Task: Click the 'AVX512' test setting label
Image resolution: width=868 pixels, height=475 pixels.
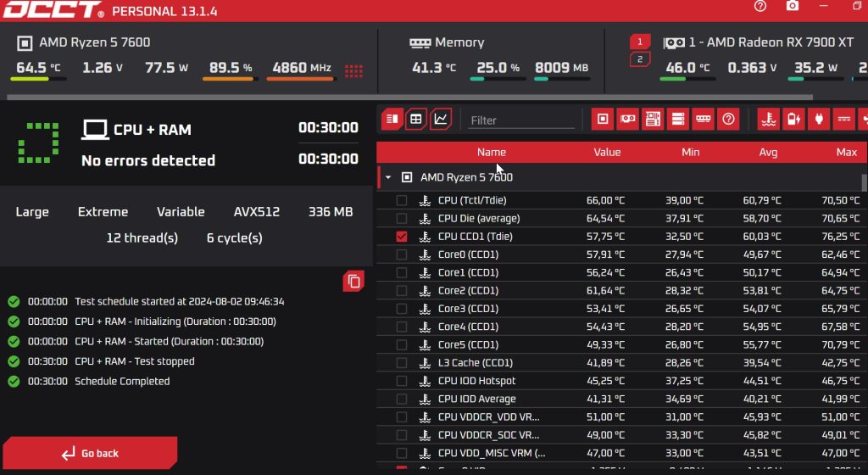Action: coord(256,212)
